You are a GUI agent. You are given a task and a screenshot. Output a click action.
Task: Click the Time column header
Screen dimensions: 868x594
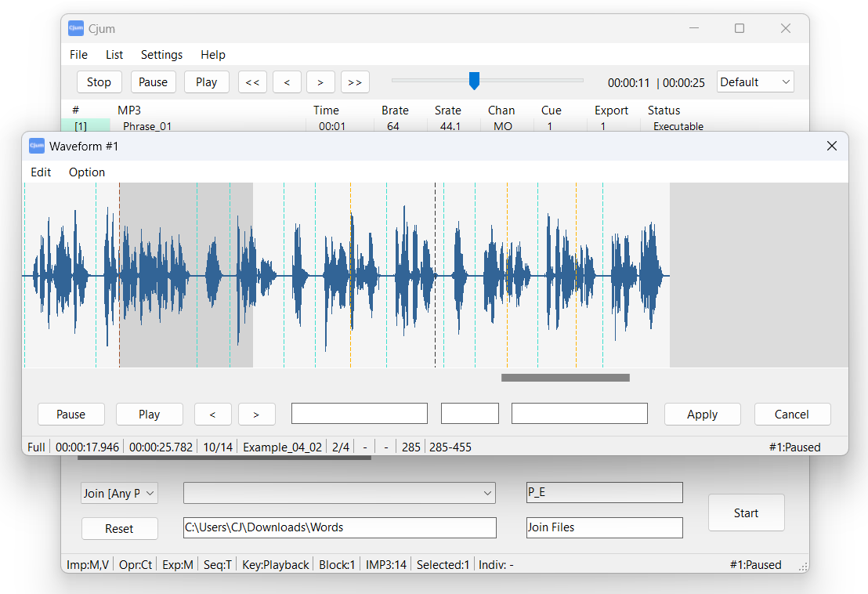[326, 110]
